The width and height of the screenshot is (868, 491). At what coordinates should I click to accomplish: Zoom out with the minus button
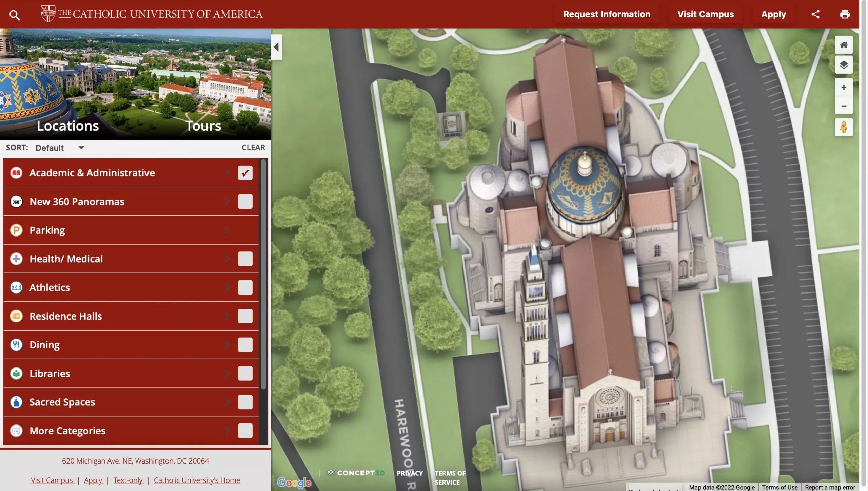click(844, 106)
